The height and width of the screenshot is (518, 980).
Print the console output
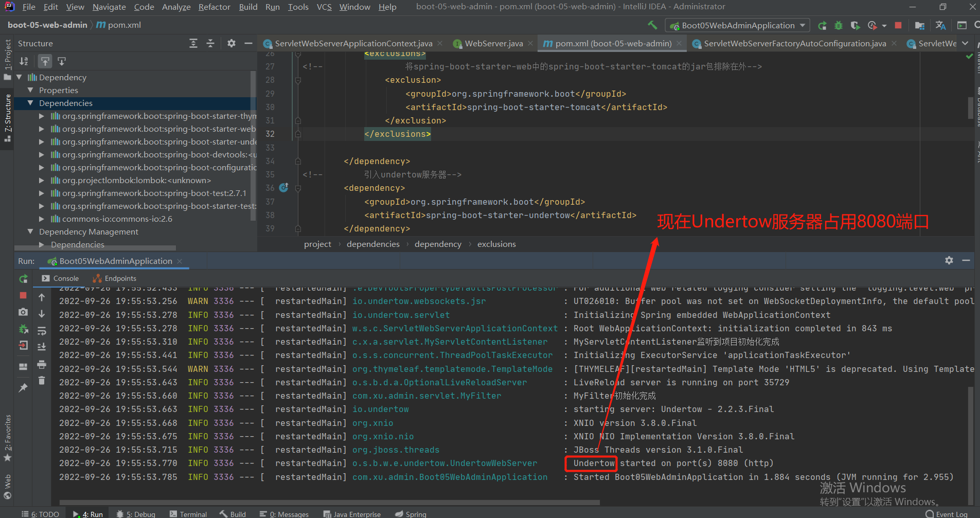click(42, 364)
